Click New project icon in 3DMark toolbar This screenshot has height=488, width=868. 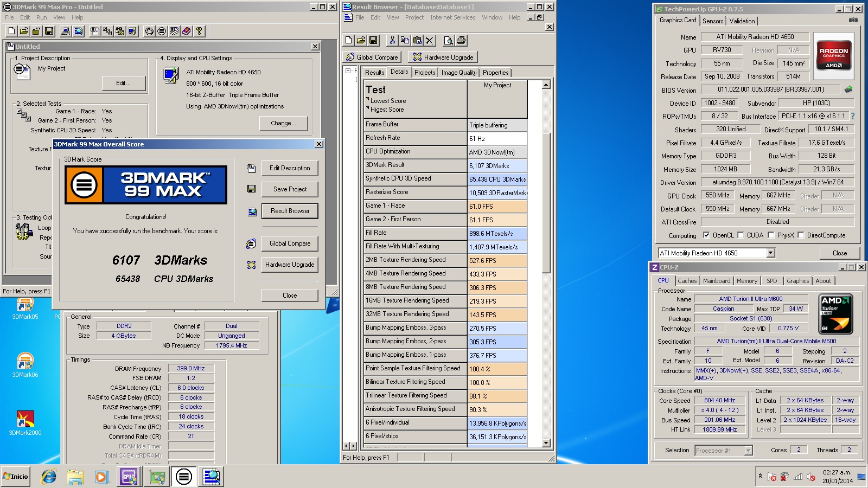(11, 31)
